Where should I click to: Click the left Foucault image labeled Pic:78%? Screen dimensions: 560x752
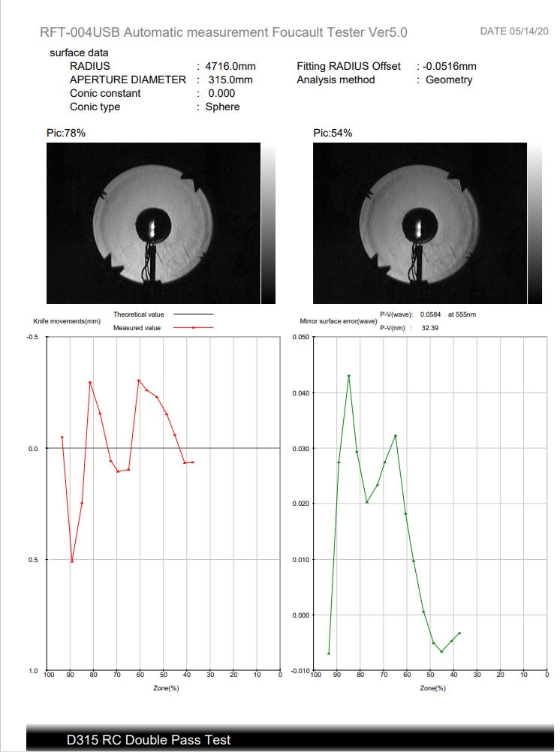153,223
